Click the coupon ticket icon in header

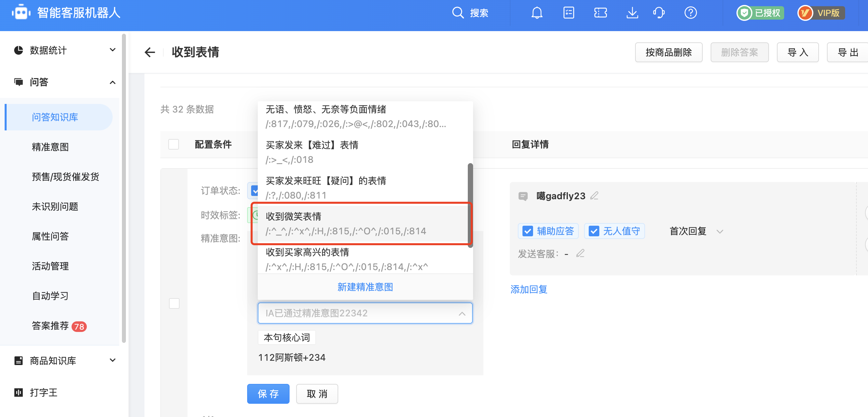(x=600, y=13)
